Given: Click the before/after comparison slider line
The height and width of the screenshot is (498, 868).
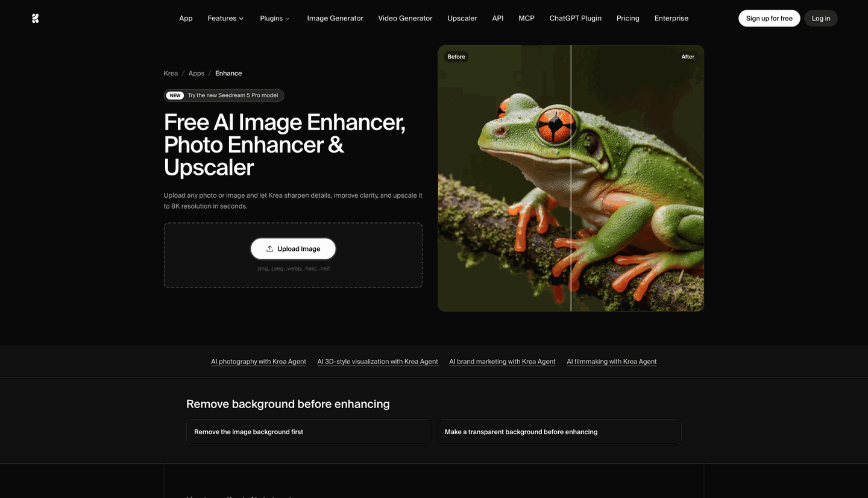Looking at the screenshot, I should (x=571, y=178).
